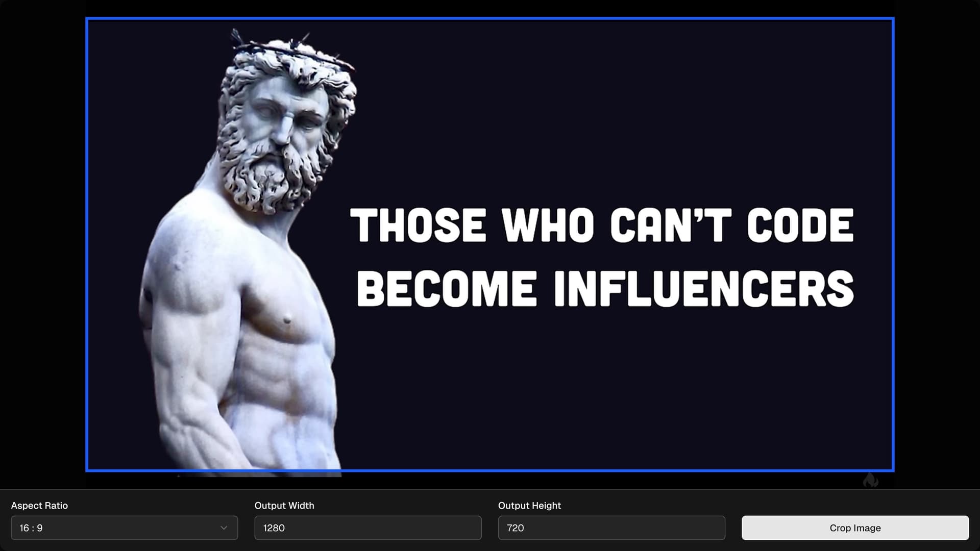Screen dimensions: 980x551
Task: Click the "THOSE WHO CAN'T CODE" text line
Action: pos(601,225)
